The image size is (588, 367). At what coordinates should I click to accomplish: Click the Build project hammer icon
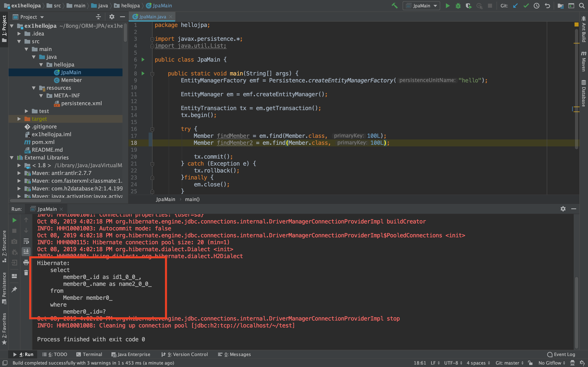pos(395,6)
